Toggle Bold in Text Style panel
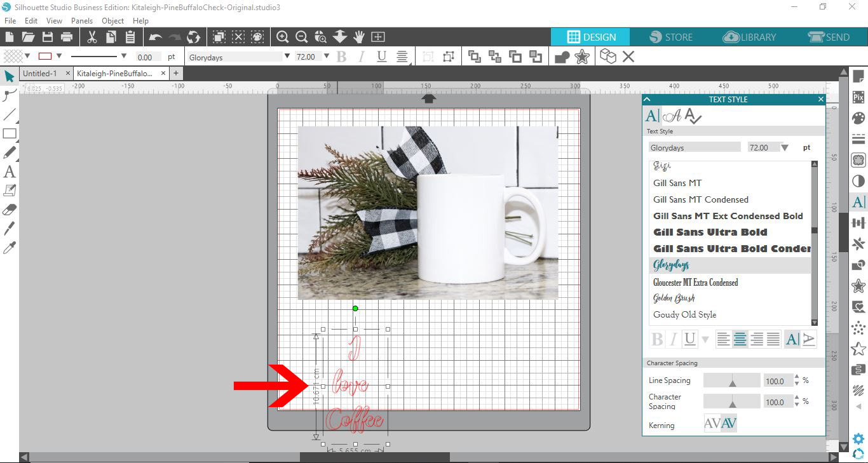The width and height of the screenshot is (868, 463). click(658, 339)
